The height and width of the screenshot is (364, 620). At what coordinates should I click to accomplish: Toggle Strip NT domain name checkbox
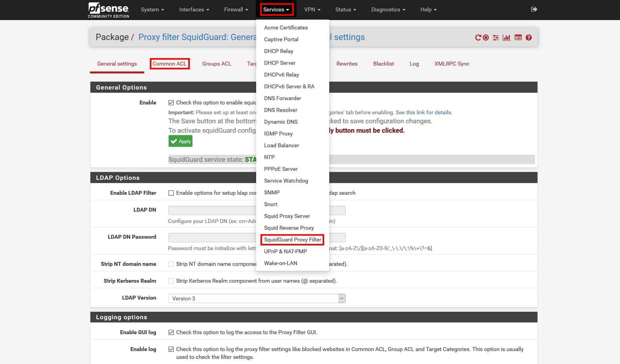[x=171, y=264]
